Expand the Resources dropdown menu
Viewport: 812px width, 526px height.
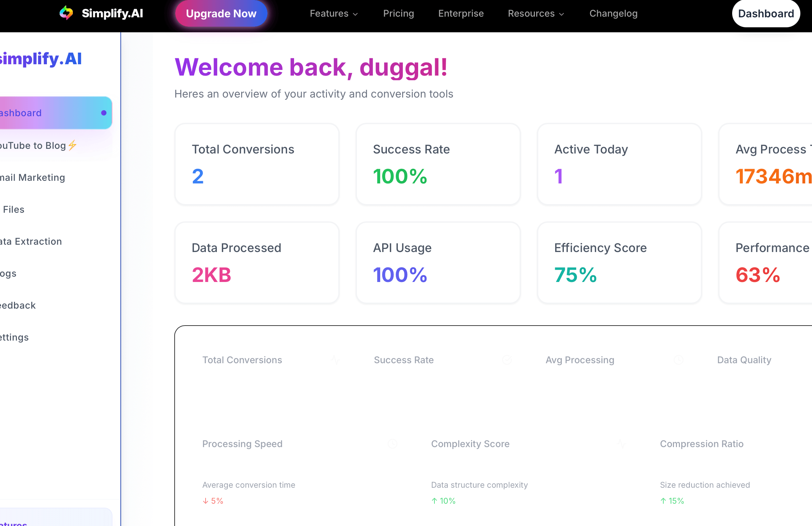536,13
